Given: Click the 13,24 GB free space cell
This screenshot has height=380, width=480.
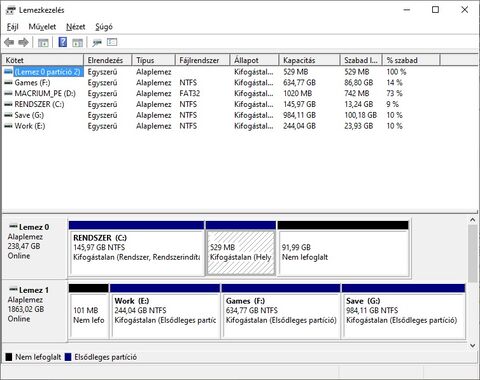Looking at the screenshot, I should pyautogui.click(x=359, y=104).
